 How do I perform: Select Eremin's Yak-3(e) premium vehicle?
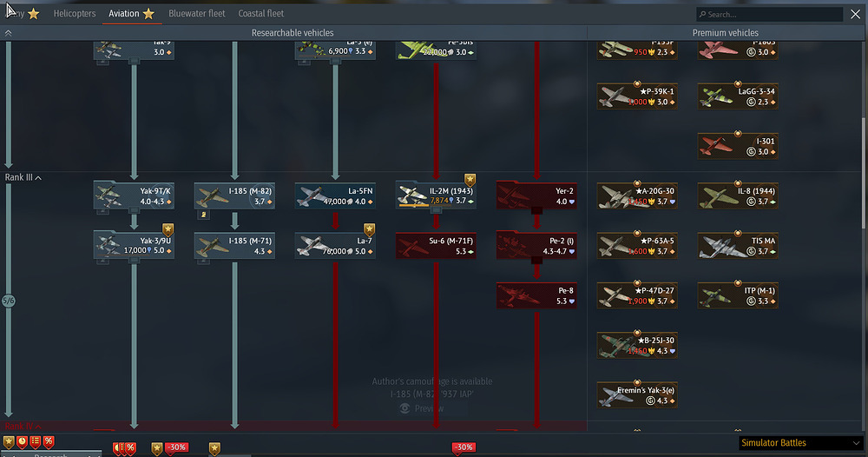[x=637, y=395]
